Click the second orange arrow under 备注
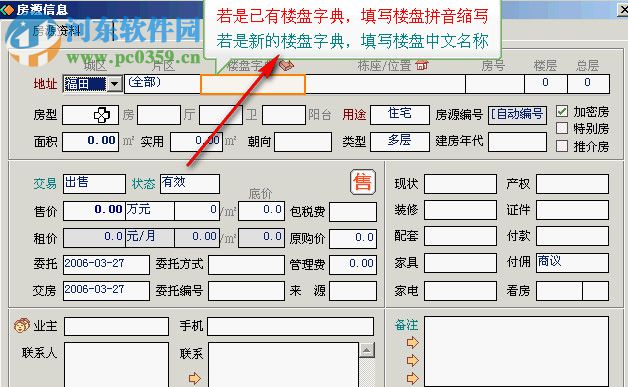The height and width of the screenshot is (387, 628). pyautogui.click(x=412, y=361)
